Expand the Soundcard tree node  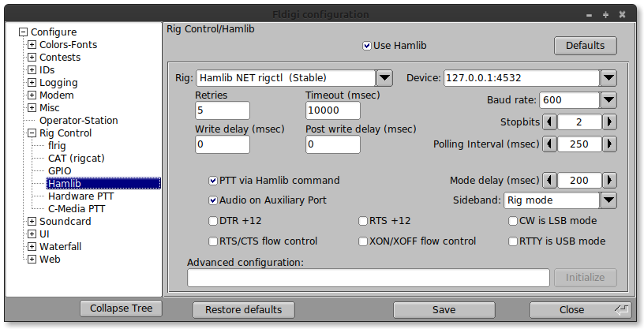click(32, 222)
